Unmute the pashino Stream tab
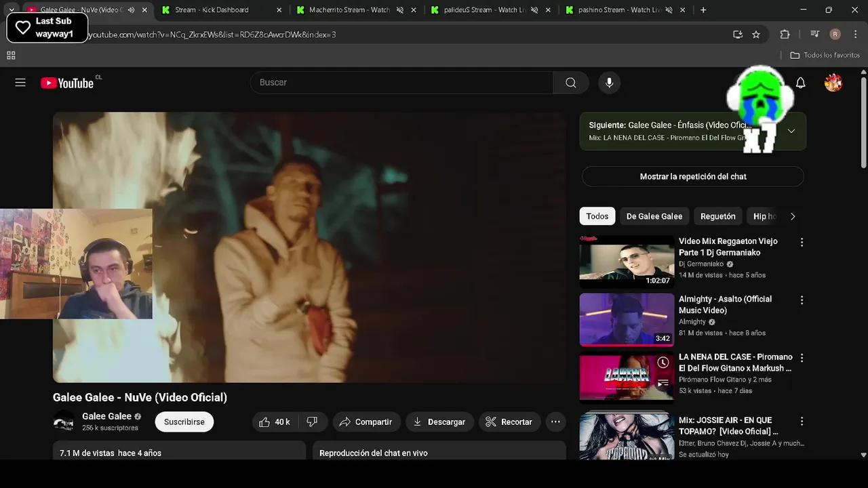Image resolution: width=868 pixels, height=488 pixels. 669,10
